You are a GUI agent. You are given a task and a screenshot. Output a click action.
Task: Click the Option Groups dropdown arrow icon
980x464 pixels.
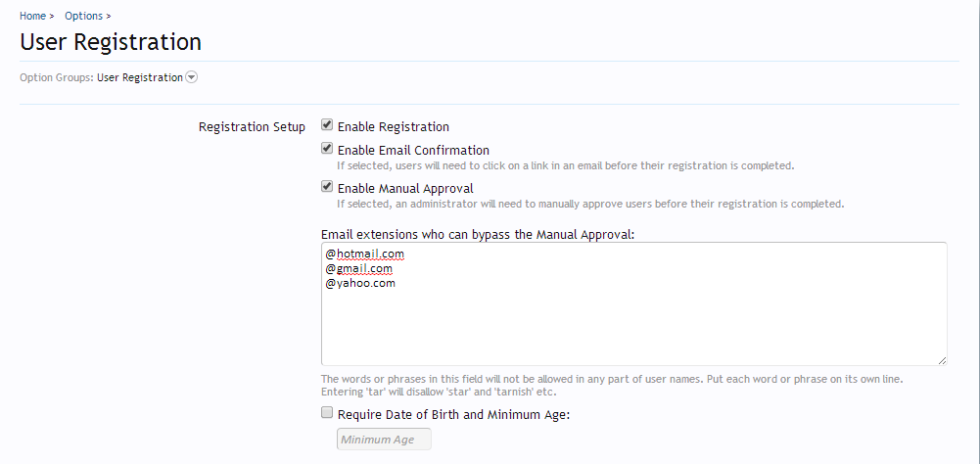click(x=192, y=77)
